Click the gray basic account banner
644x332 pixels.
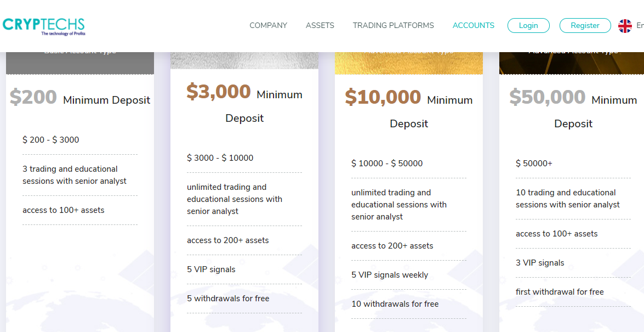click(x=80, y=63)
